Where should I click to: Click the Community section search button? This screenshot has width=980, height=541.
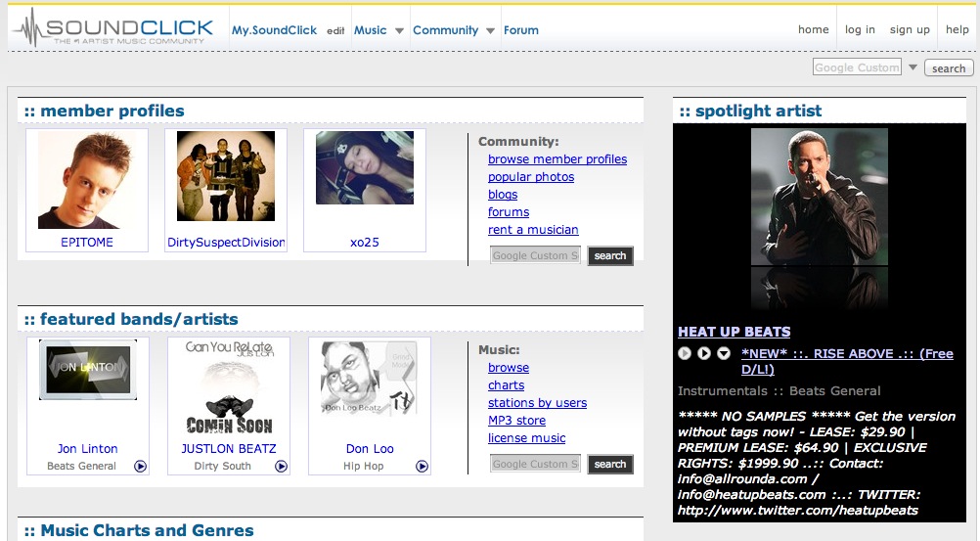pyautogui.click(x=610, y=255)
